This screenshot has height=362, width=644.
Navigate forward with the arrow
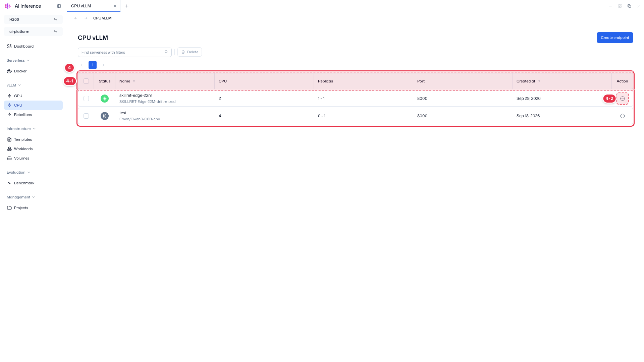[86, 18]
